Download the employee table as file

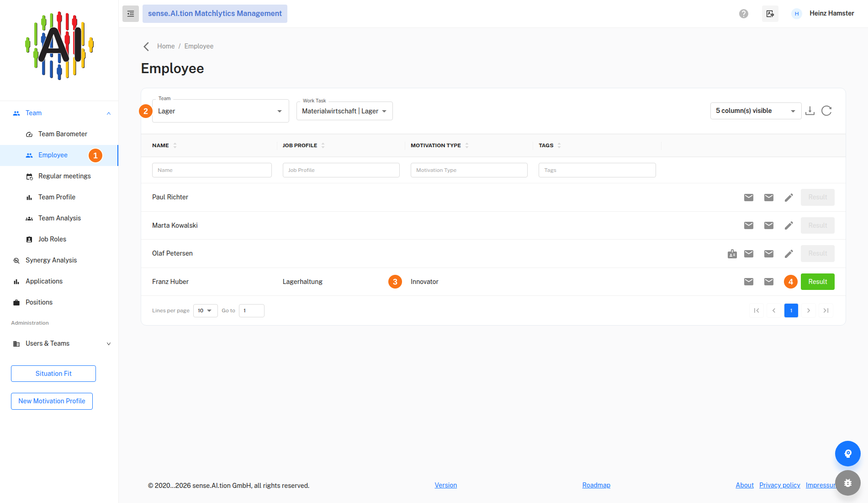810,111
